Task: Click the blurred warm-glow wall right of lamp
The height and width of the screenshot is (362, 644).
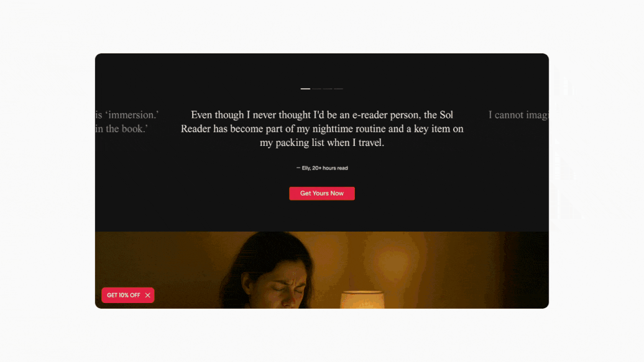Action: (452, 267)
